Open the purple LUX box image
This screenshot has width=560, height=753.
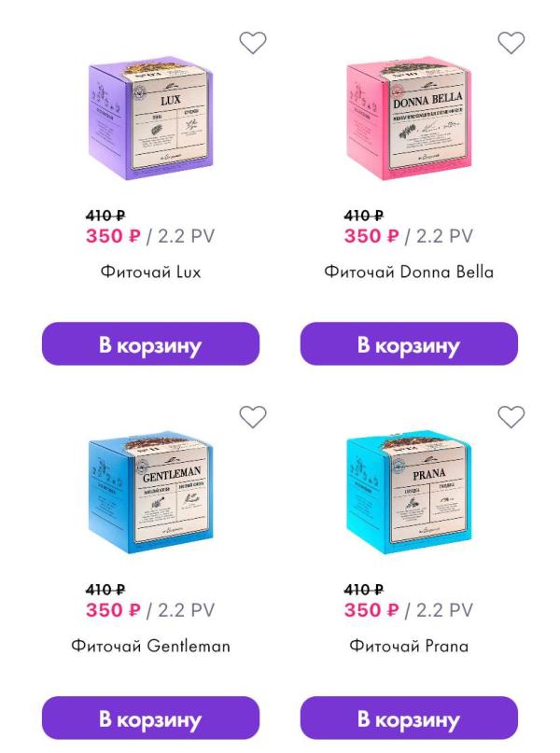click(x=151, y=119)
